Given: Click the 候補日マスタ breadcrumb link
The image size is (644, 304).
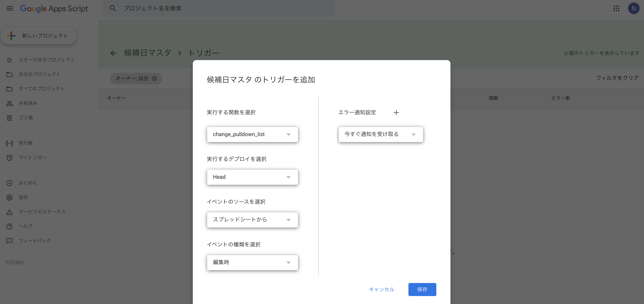Looking at the screenshot, I should [x=148, y=53].
